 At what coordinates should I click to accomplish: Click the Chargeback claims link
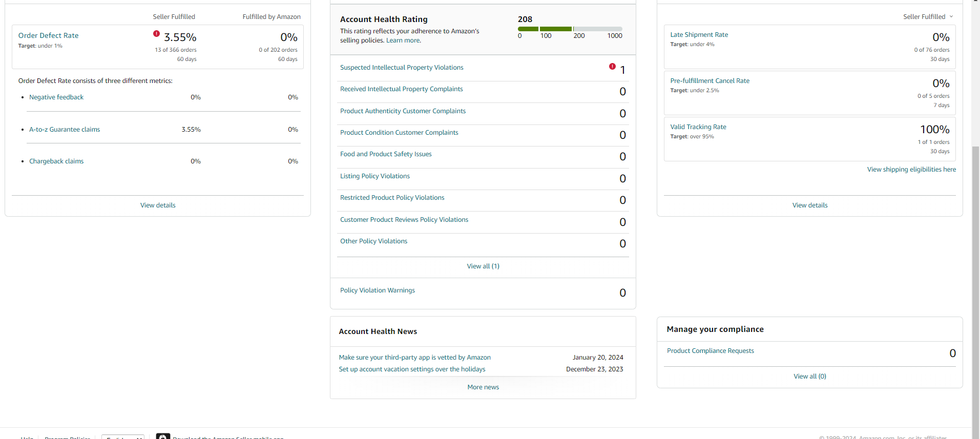click(x=56, y=161)
